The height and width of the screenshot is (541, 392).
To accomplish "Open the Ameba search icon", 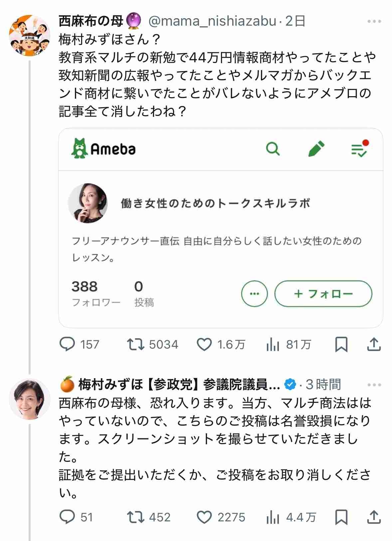I will click(273, 149).
